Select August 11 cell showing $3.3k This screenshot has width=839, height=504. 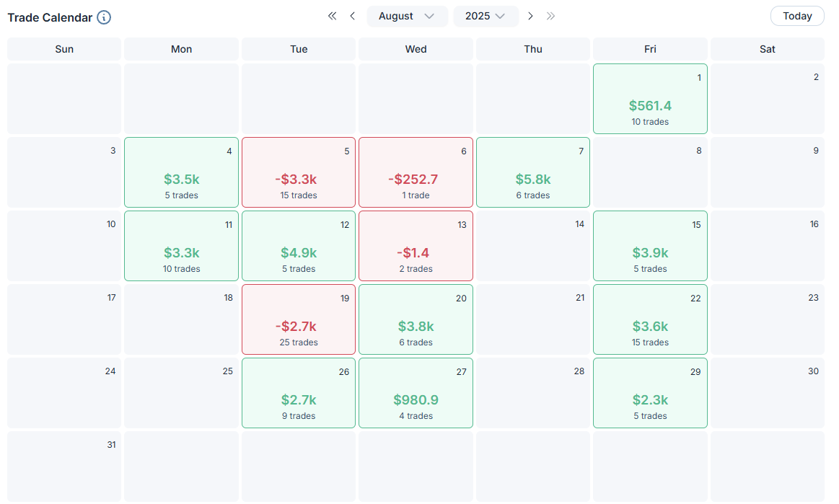181,246
